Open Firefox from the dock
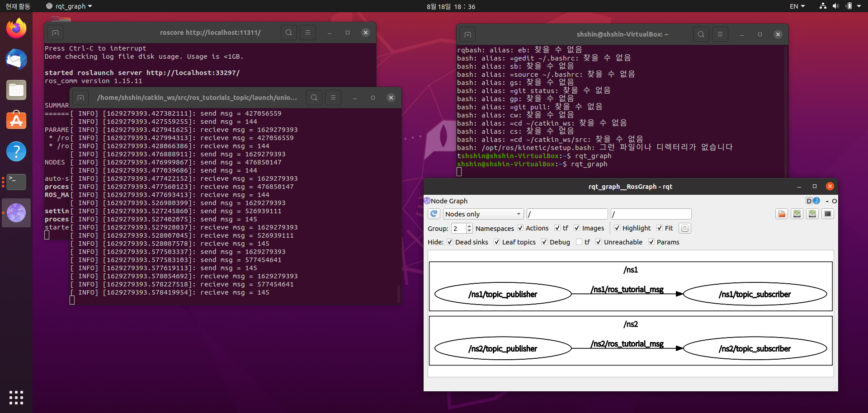Image resolution: width=868 pixels, height=413 pixels. (x=16, y=29)
